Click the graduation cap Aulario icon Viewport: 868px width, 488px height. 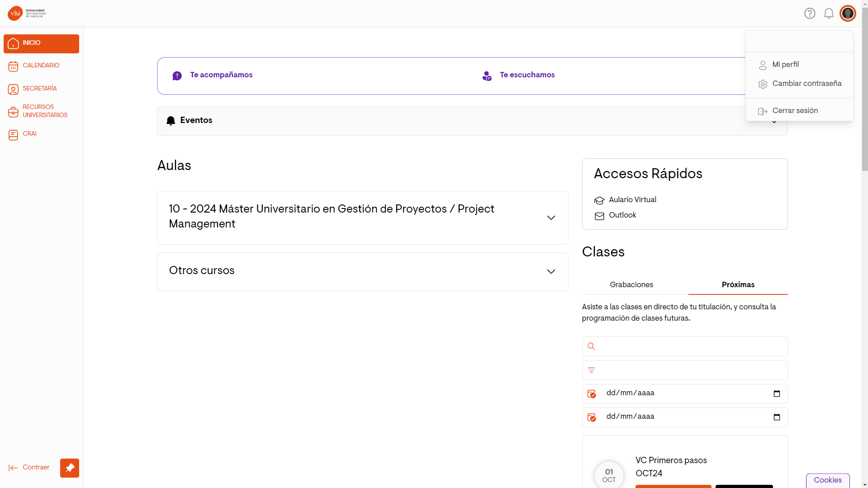[x=599, y=200]
